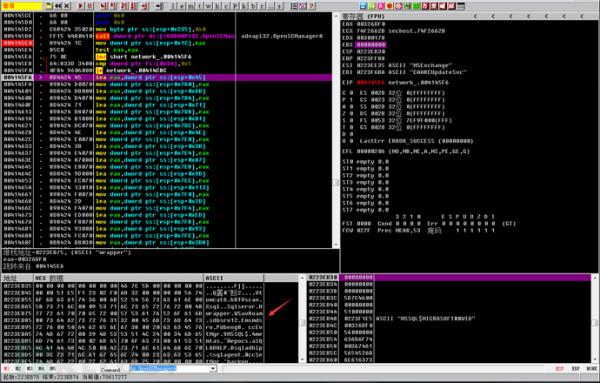
Task: Click the first chevron in registers header
Action: [476, 16]
